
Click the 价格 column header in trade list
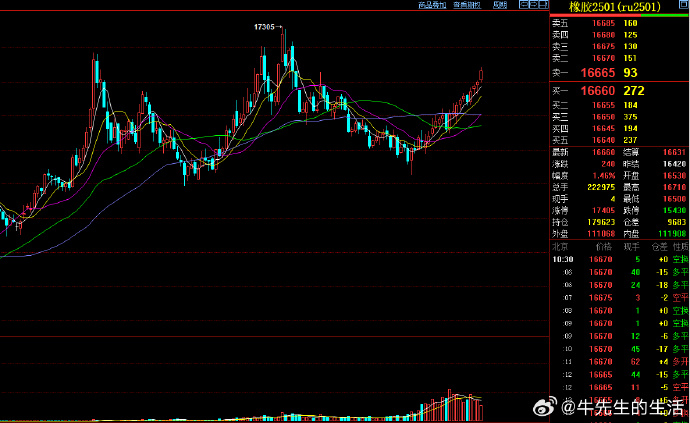[602, 245]
